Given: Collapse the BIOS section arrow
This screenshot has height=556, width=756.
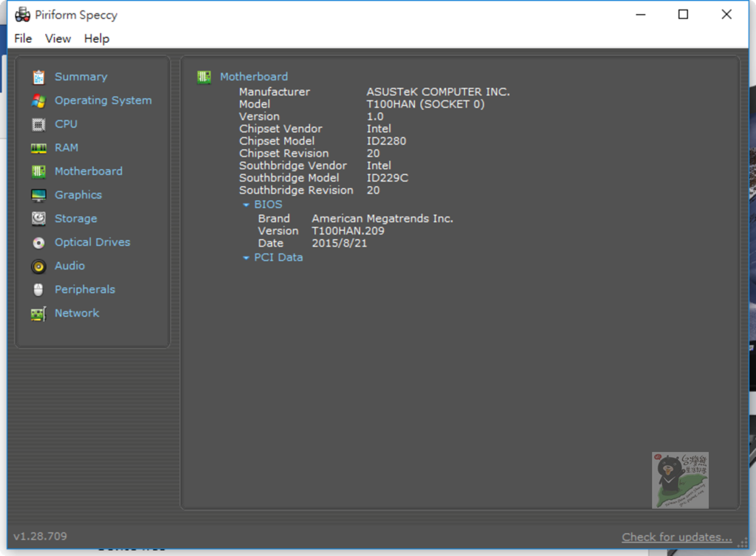Looking at the screenshot, I should point(246,205).
